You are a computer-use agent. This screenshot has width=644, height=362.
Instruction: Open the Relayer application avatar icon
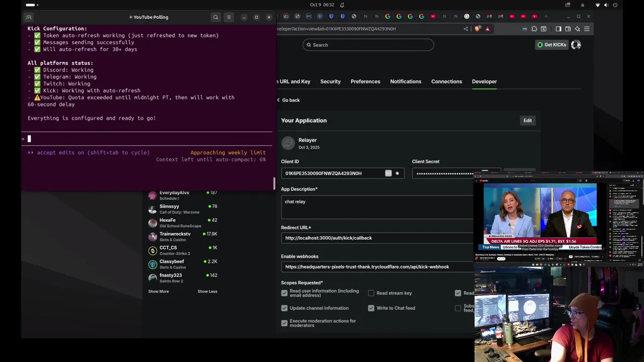tap(288, 143)
